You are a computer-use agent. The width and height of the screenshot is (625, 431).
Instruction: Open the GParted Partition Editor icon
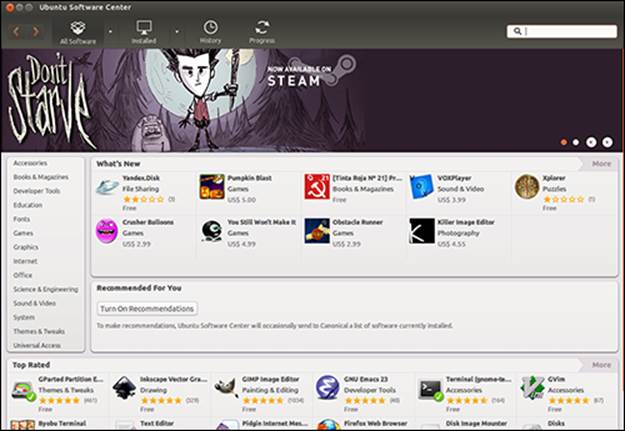[24, 391]
